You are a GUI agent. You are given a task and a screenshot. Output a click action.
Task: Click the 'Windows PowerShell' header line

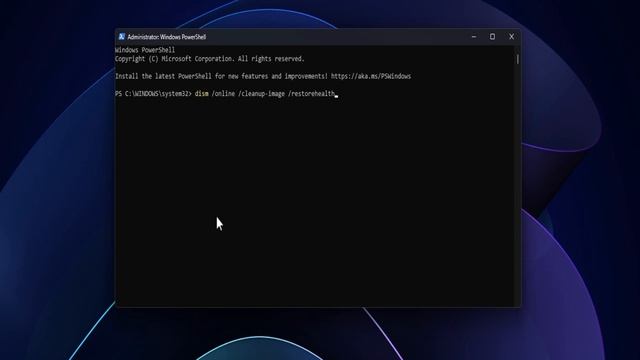pos(145,50)
